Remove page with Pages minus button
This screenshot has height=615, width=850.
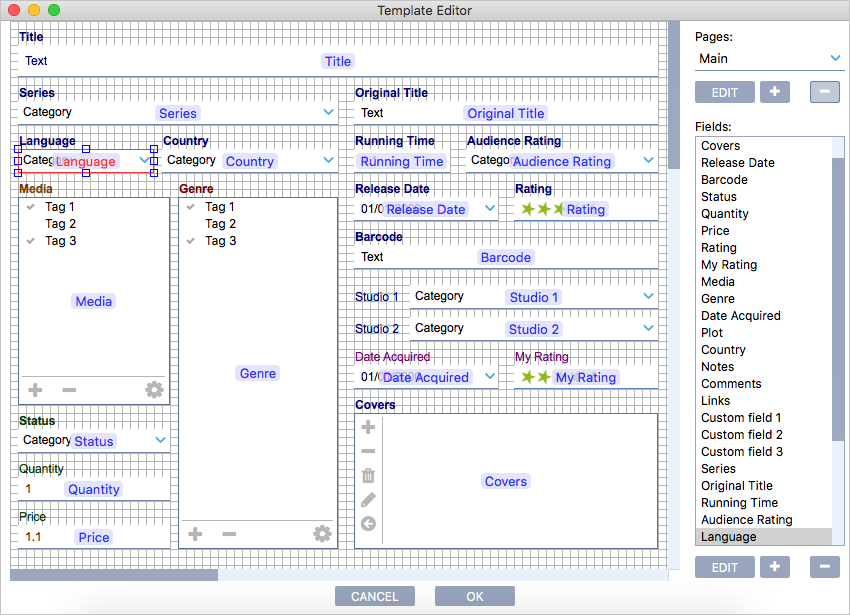tap(825, 92)
